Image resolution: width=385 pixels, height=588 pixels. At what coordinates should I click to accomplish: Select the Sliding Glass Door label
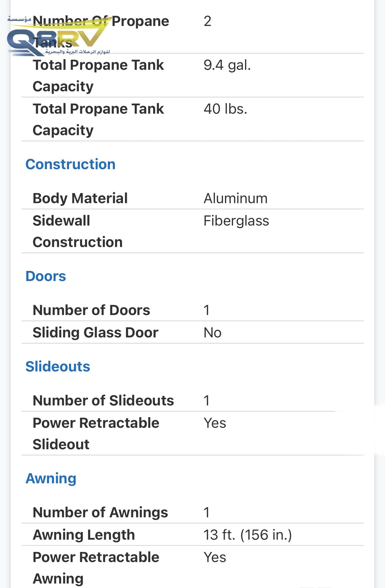(x=96, y=333)
